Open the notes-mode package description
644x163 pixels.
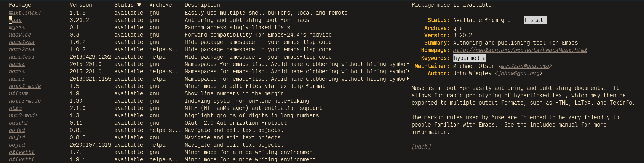(25, 101)
